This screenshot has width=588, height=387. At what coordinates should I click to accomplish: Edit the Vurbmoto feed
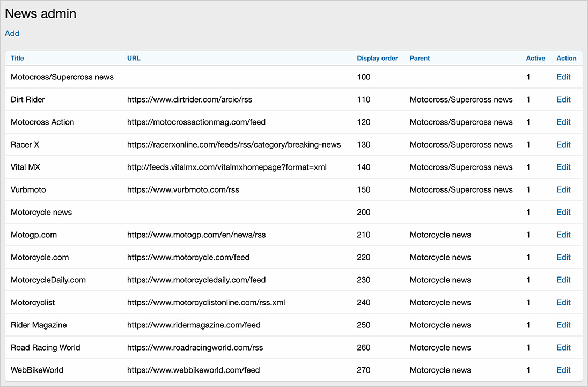(x=563, y=189)
